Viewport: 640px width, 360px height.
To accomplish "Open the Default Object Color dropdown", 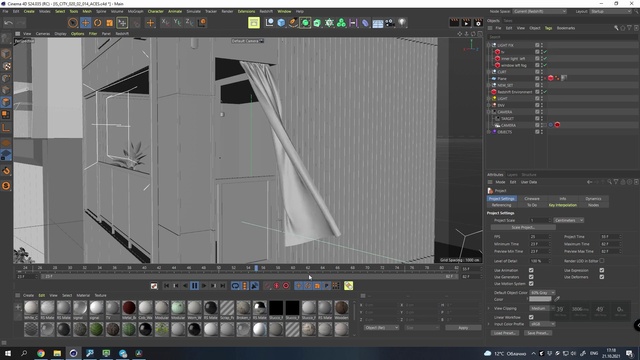I will pyautogui.click(x=542, y=293).
